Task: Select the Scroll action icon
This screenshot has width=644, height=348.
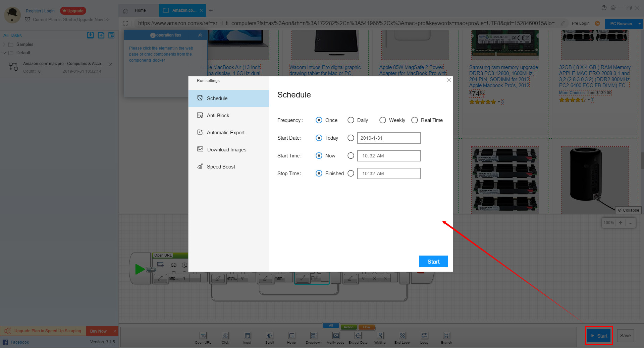Action: pos(270,337)
